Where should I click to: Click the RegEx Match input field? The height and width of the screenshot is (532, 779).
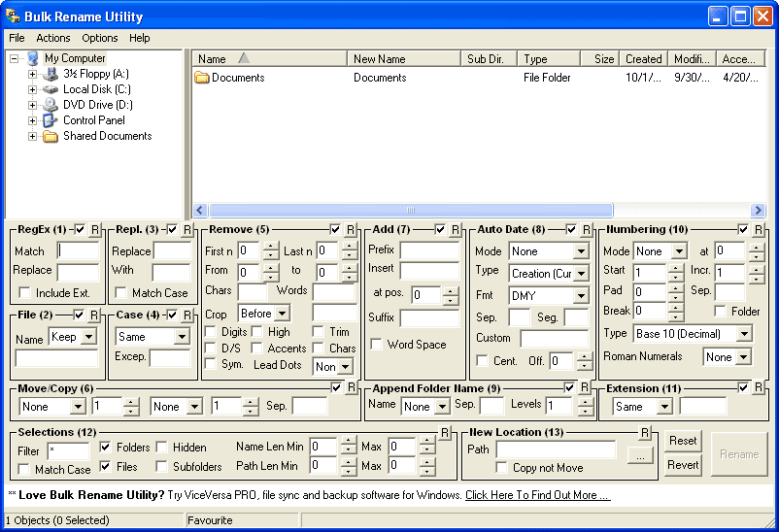78,250
